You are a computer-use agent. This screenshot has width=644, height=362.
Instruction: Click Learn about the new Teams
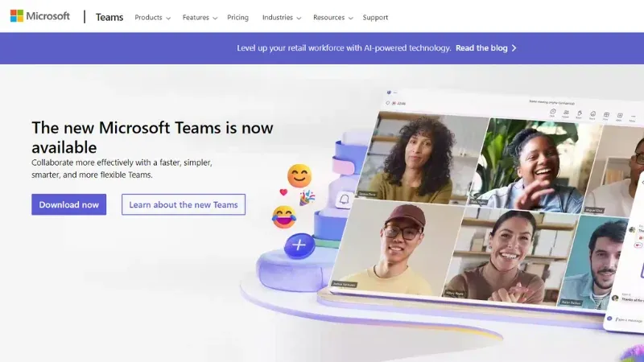[x=184, y=204]
